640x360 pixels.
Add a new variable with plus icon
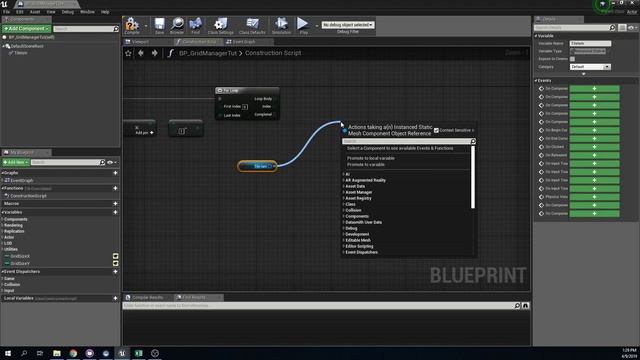tap(116, 212)
